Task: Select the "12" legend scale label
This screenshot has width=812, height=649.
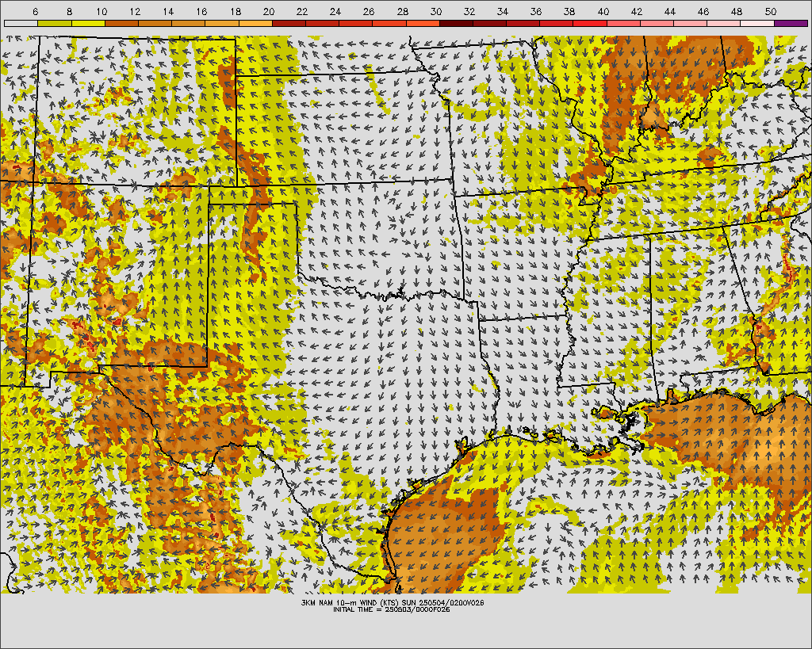Action: (x=135, y=11)
